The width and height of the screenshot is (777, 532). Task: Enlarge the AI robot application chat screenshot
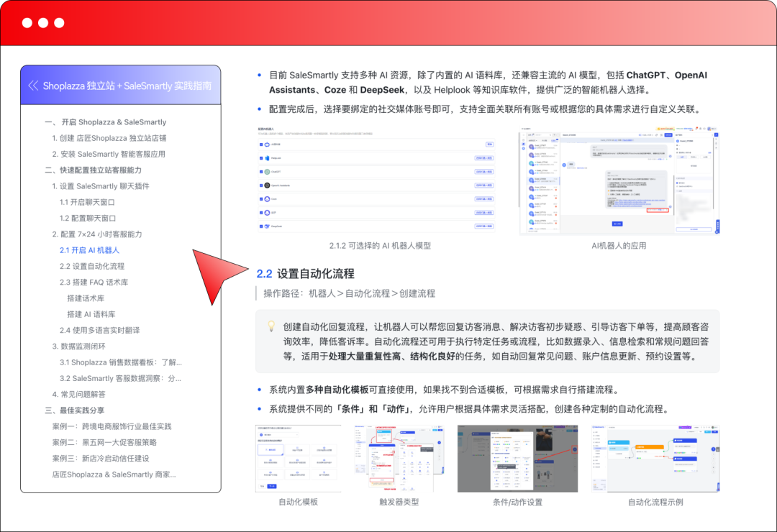coord(619,180)
